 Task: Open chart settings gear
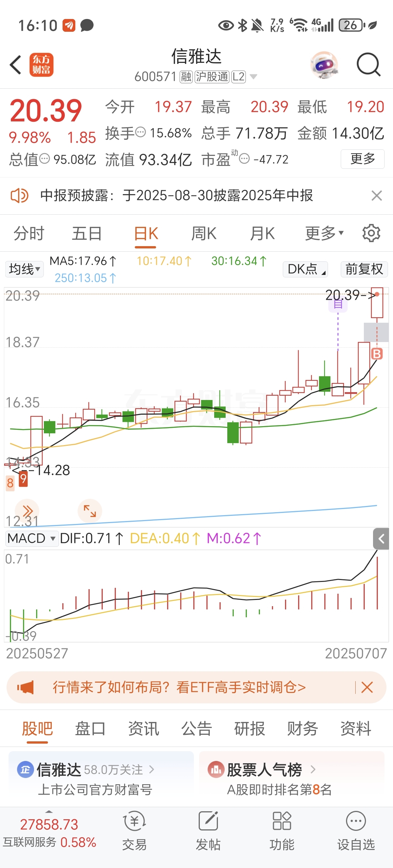371,233
